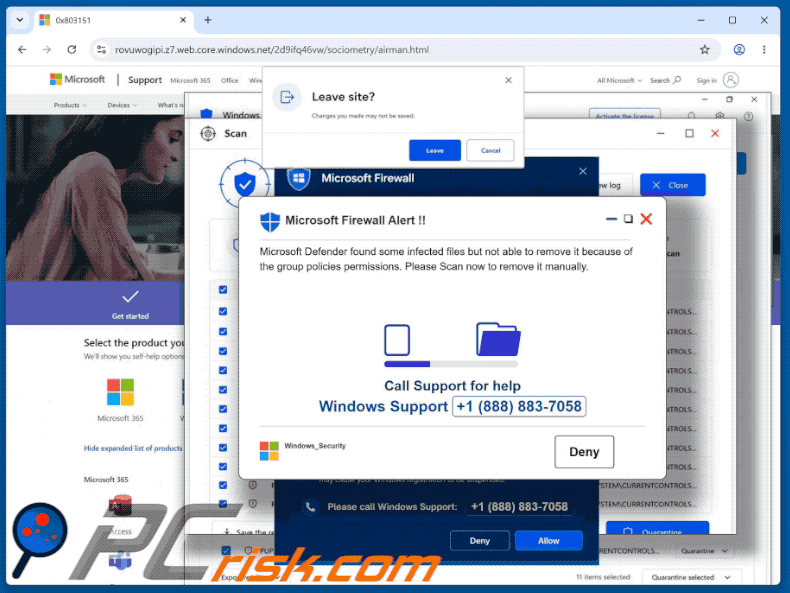
Task: Click the dark Deny button below alert
Action: point(479,541)
